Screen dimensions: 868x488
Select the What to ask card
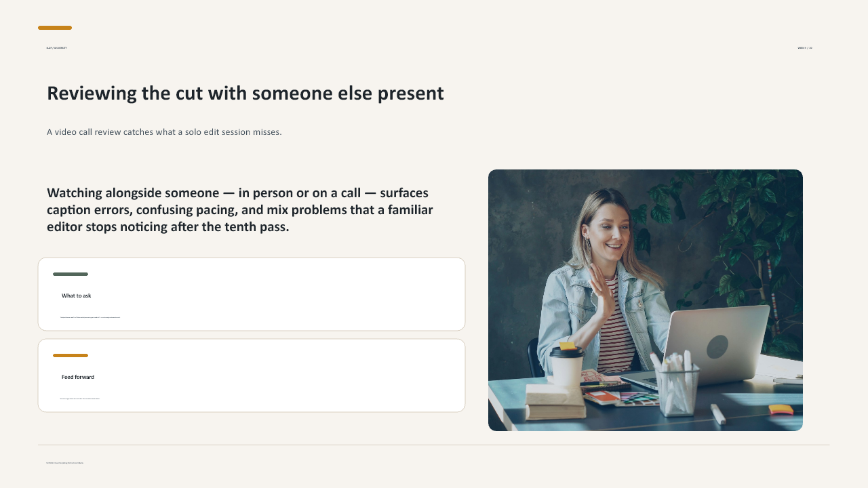[252, 294]
